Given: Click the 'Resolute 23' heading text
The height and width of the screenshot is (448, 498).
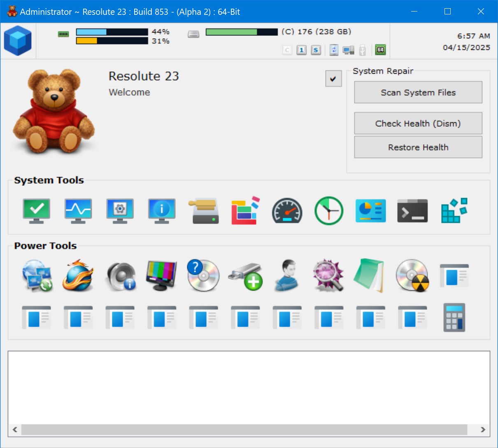Looking at the screenshot, I should pyautogui.click(x=144, y=76).
